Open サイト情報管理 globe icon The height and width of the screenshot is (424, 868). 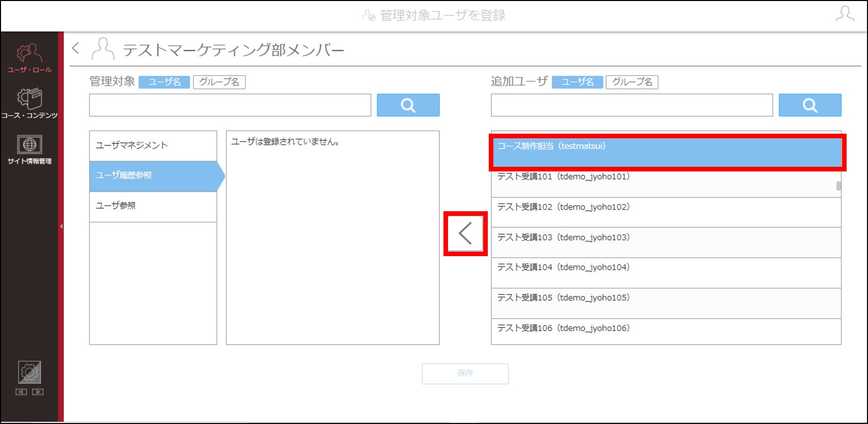(x=29, y=149)
